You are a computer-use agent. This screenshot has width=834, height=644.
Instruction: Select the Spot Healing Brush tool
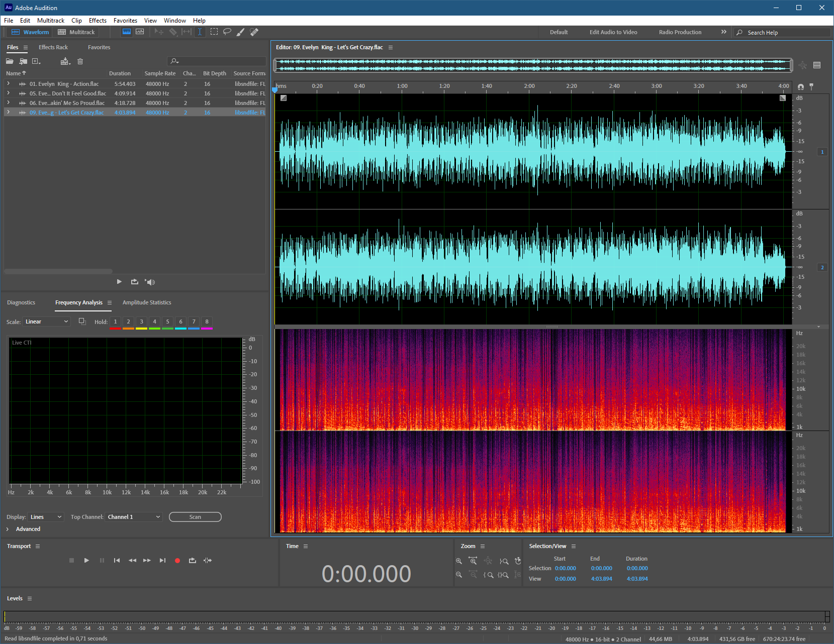tap(254, 32)
